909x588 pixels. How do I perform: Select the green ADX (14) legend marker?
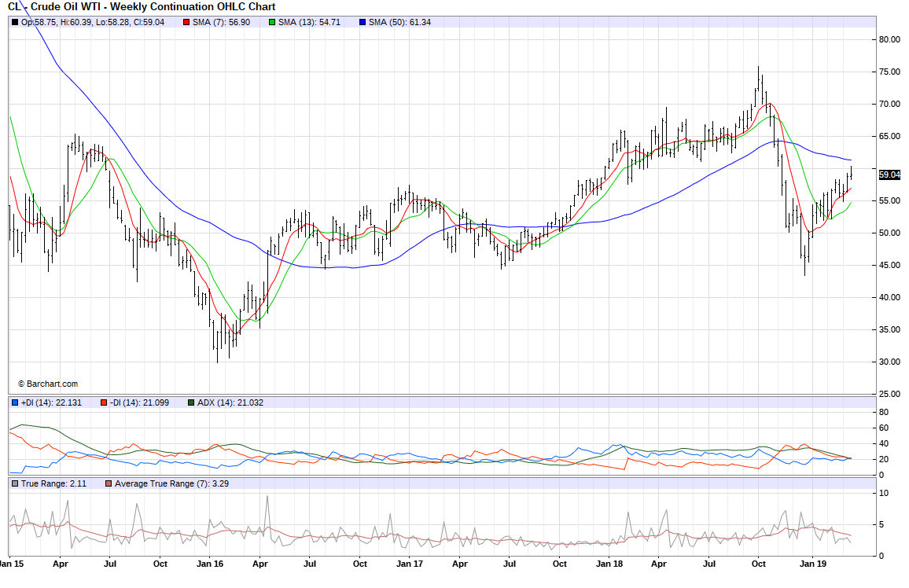point(191,402)
